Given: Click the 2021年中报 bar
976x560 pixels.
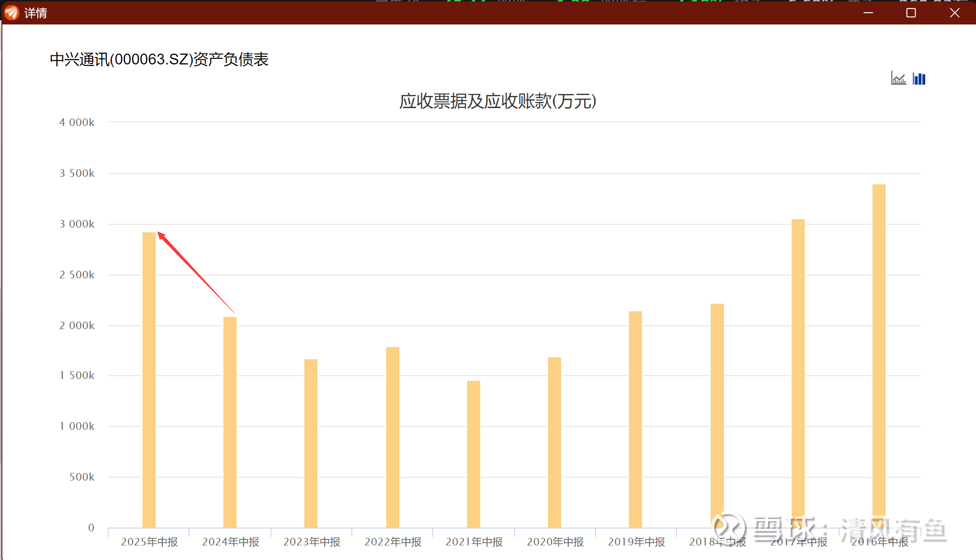Looking at the screenshot, I should point(474,454).
